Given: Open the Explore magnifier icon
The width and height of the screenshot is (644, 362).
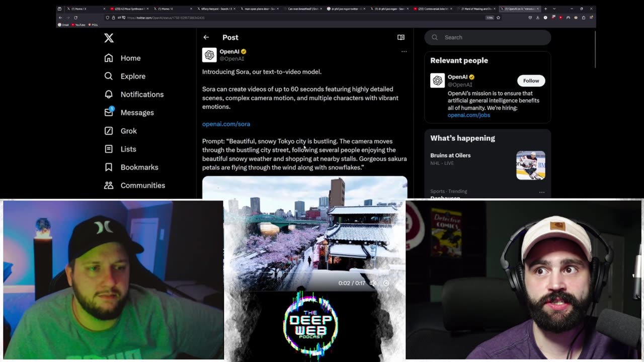Looking at the screenshot, I should pos(109,76).
